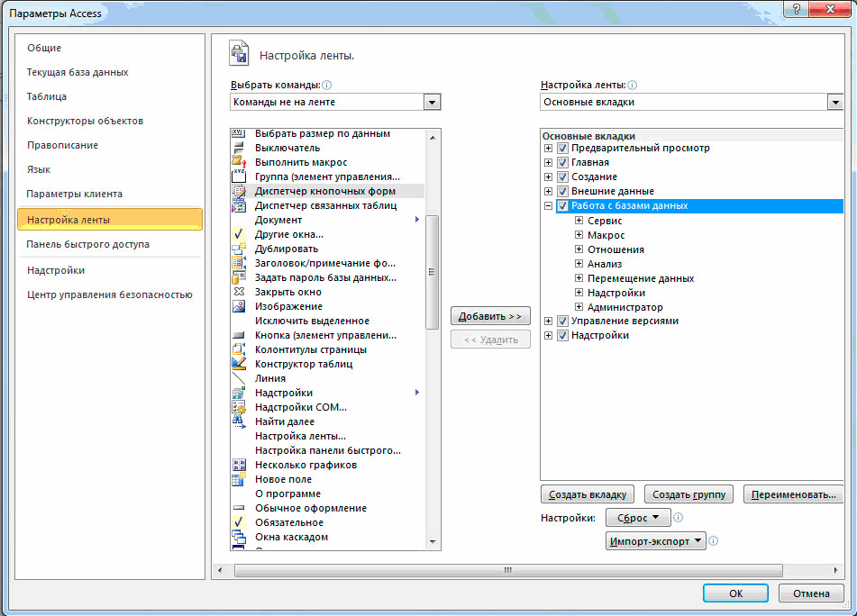Click the Линия command icon
Screen dimensions: 857x616
tap(238, 378)
